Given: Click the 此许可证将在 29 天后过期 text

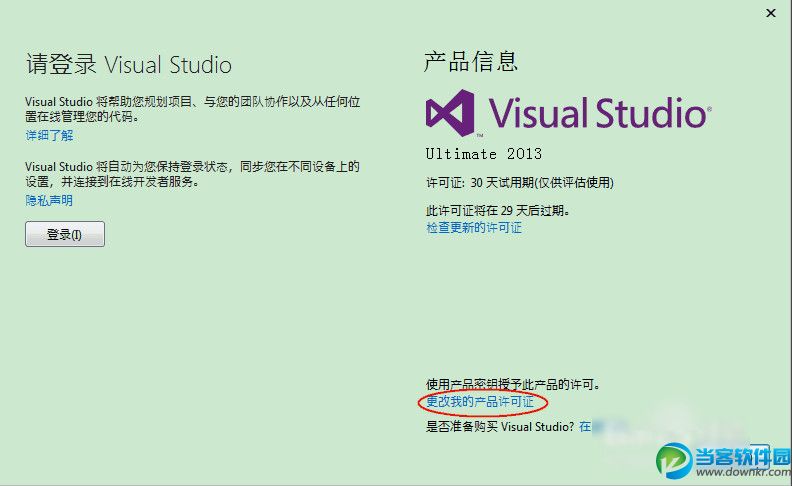Looking at the screenshot, I should (x=498, y=210).
